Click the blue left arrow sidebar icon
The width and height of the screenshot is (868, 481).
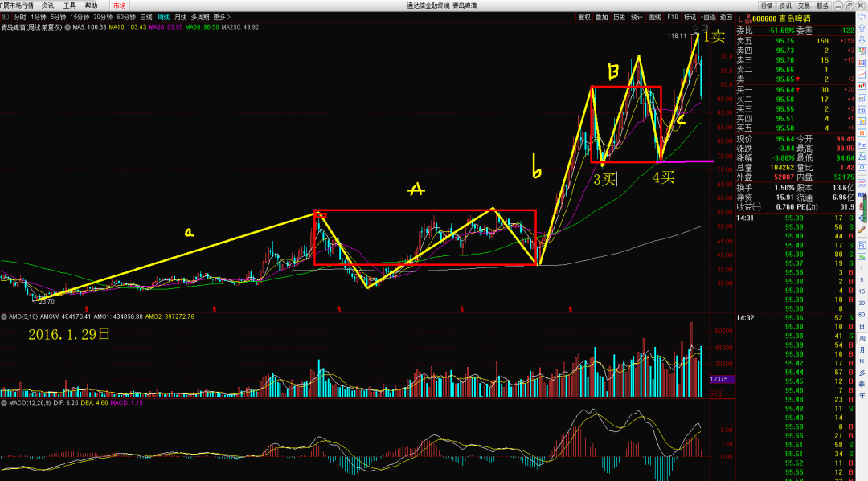click(x=862, y=17)
